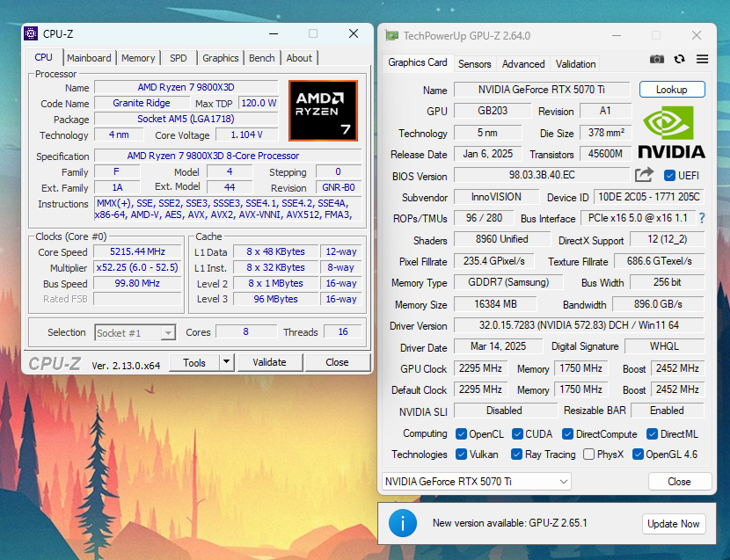Click the GPU-Z refresh icon
The width and height of the screenshot is (730, 560).
[679, 59]
